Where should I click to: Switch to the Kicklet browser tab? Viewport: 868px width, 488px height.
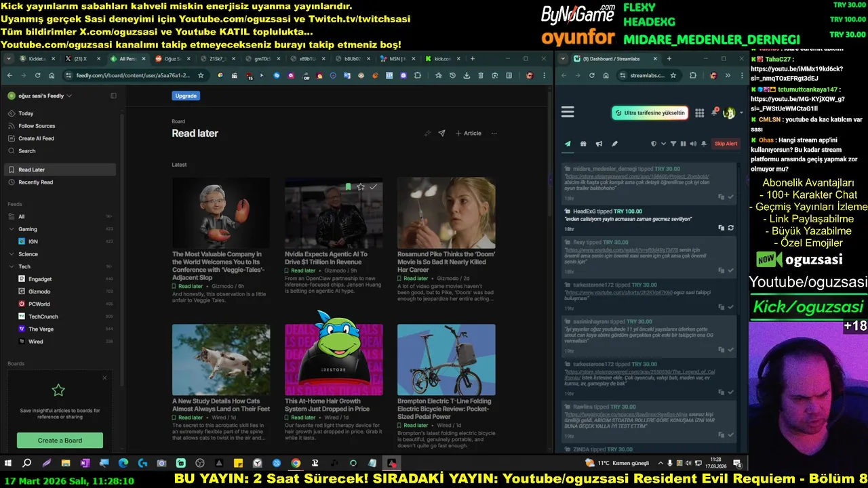pos(37,59)
